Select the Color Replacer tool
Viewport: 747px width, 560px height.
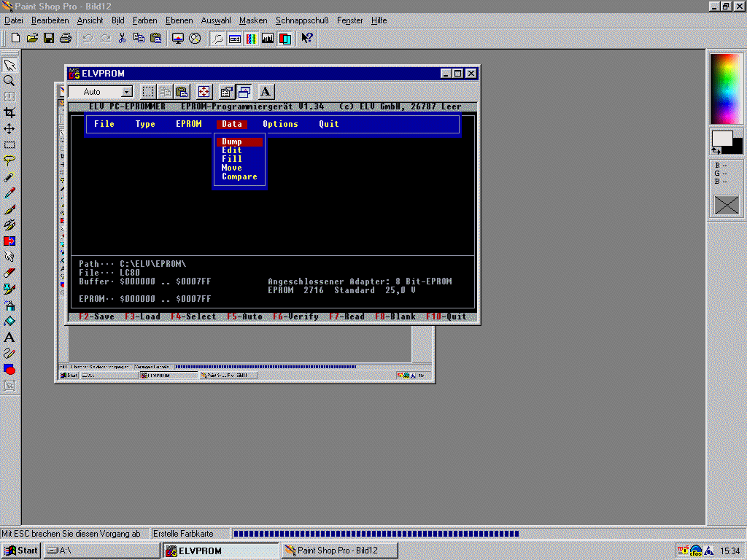click(9, 241)
